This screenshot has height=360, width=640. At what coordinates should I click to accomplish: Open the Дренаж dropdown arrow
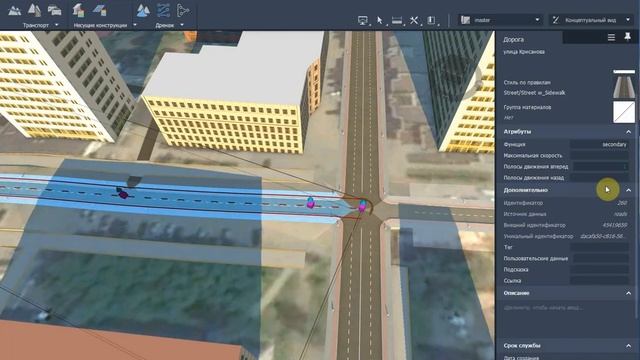pos(182,25)
